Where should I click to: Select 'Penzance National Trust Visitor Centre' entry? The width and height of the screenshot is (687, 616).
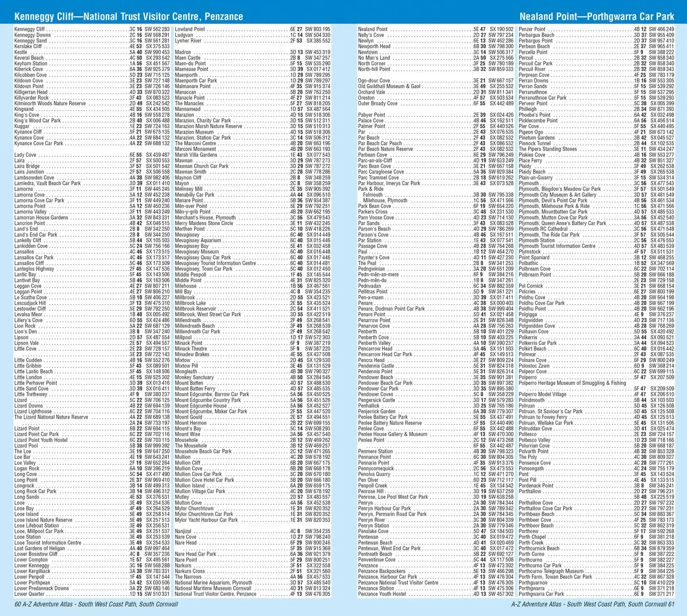pyautogui.click(x=436, y=583)
